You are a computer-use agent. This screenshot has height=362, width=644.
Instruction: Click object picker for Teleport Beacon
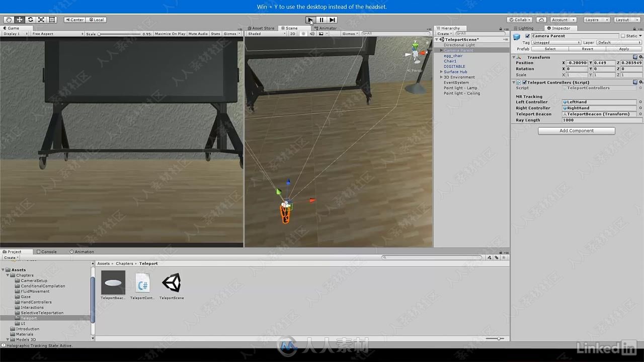(x=640, y=114)
